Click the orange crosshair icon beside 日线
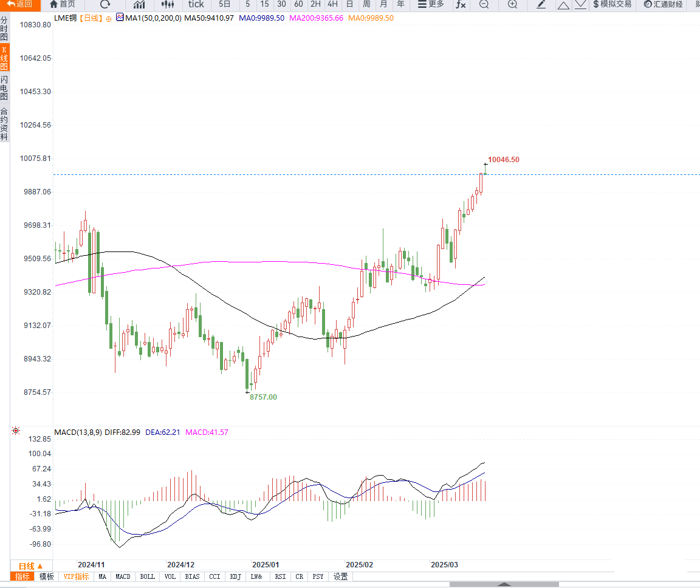This screenshot has width=700, height=588. click(109, 19)
